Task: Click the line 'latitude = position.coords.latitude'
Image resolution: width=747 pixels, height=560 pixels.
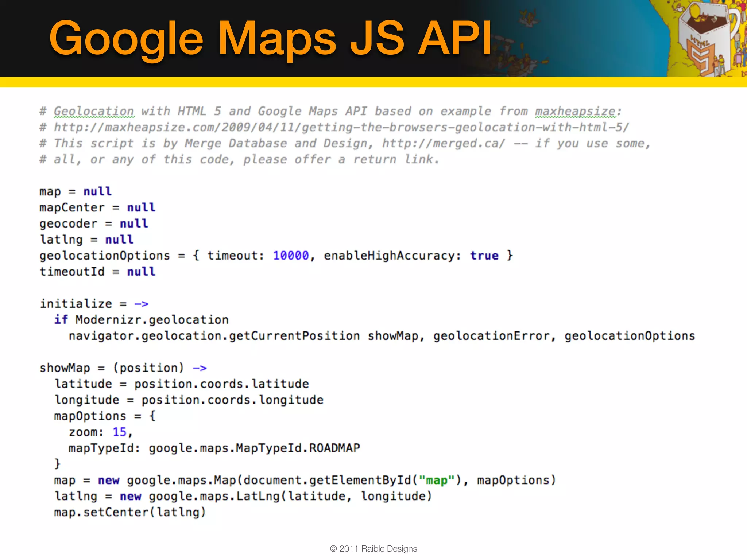Action: pyautogui.click(x=182, y=384)
